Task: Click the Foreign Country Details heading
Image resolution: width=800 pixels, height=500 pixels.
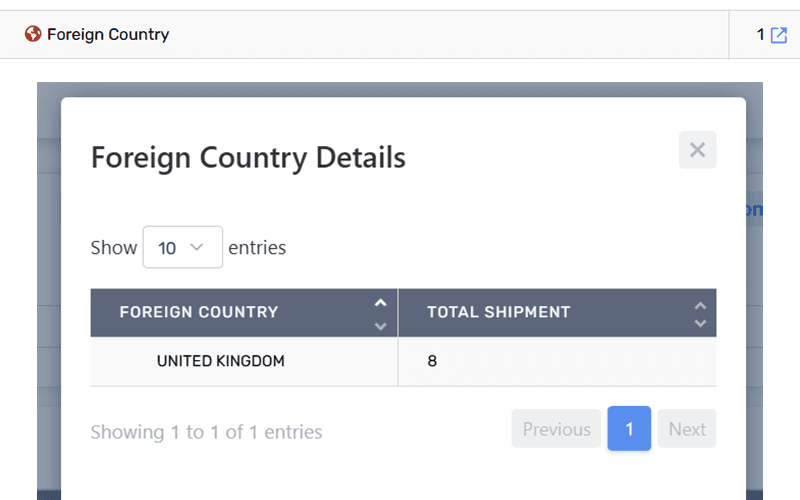Action: tap(248, 157)
